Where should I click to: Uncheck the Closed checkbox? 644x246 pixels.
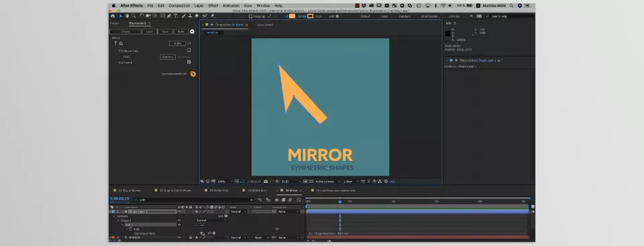(x=189, y=62)
